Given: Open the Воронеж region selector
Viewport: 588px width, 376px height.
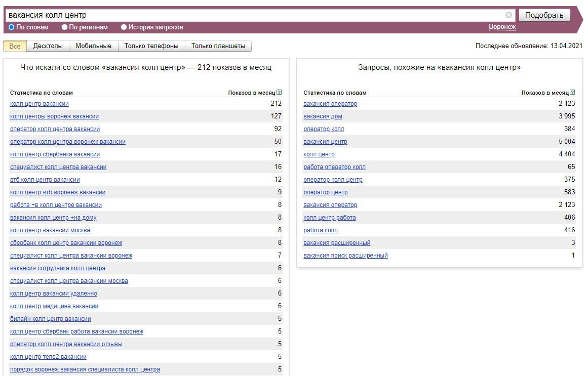Looking at the screenshot, I should (502, 27).
